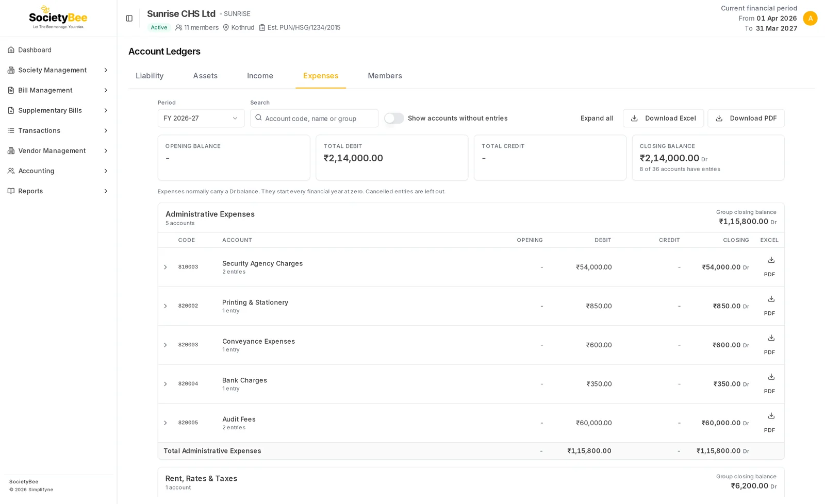The width and height of the screenshot is (825, 504).
Task: Click account code 820002
Action: [188, 306]
